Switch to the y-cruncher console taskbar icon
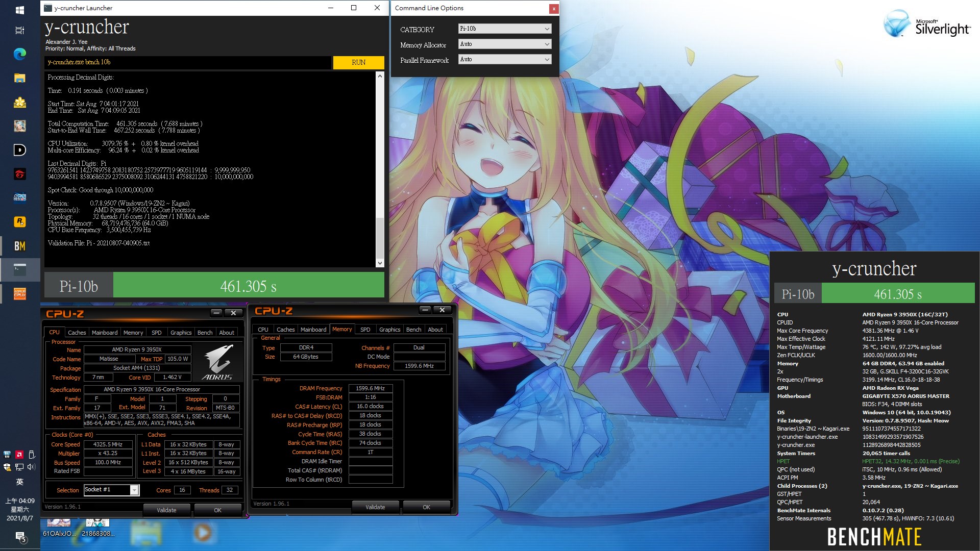This screenshot has height=551, width=980. 19,269
